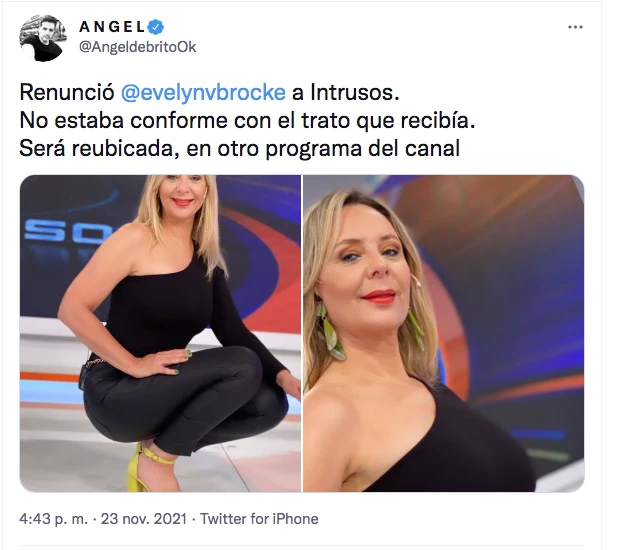Image resolution: width=620 pixels, height=550 pixels.
Task: Open the Twitter for iPhone source link
Action: click(x=259, y=519)
